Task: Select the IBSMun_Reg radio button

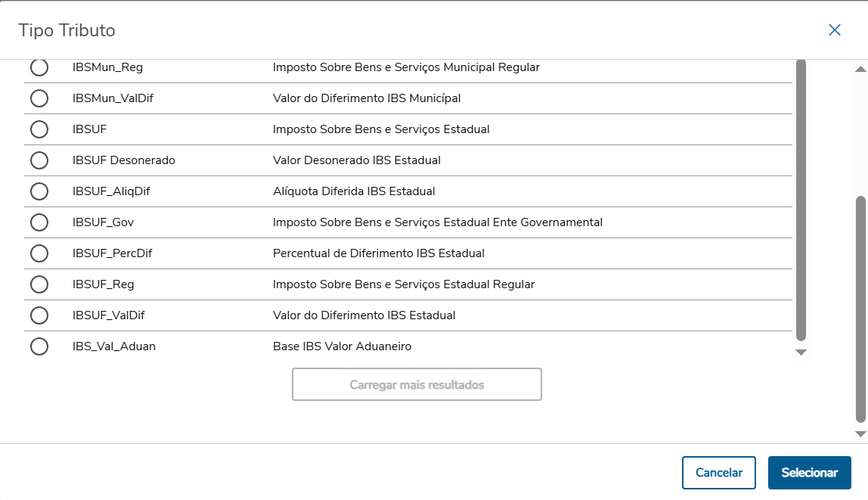Action: 39,67
